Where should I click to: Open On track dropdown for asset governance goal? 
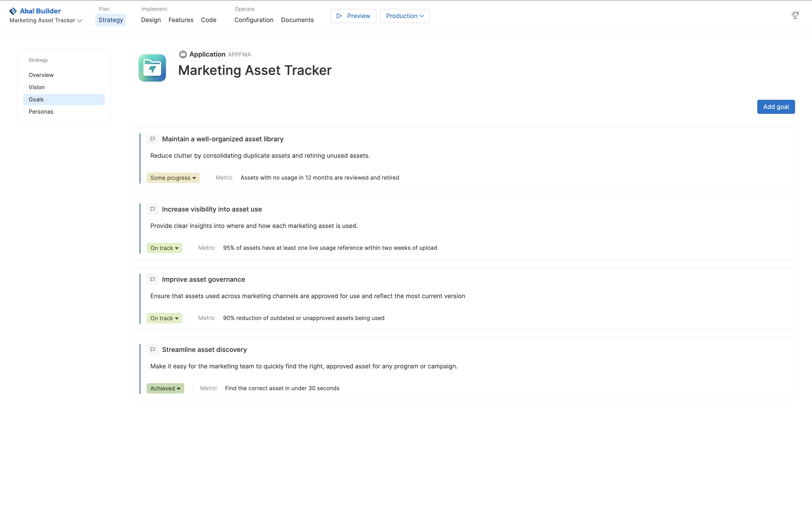tap(164, 318)
